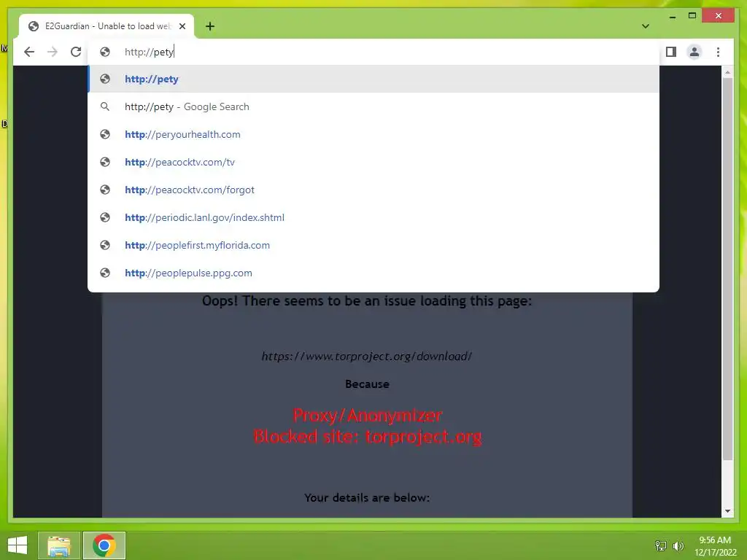Viewport: 747px width, 560px height.
Task: Minimize the Chrome window
Action: [672, 16]
